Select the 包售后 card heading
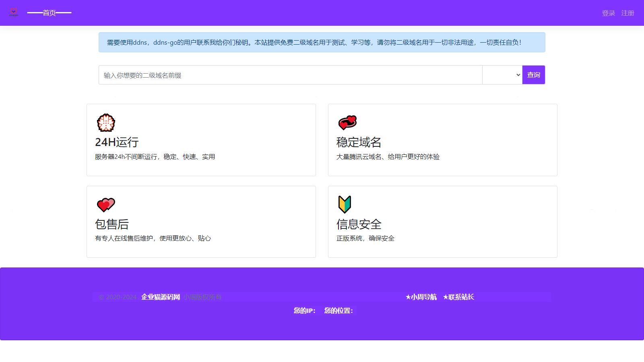This screenshot has height=362, width=644. (112, 224)
